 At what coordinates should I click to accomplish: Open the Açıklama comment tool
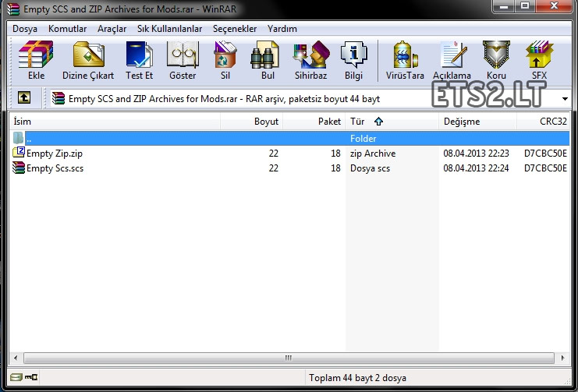453,55
